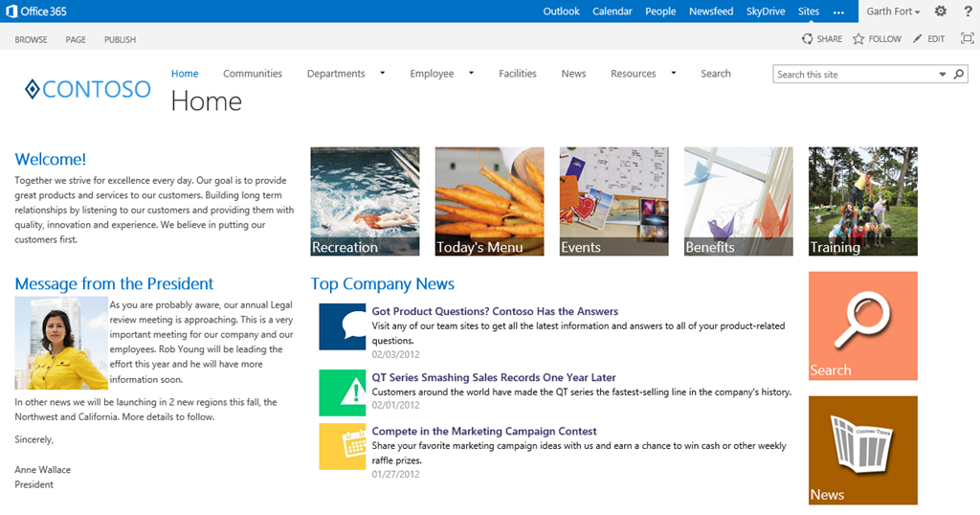Click the yellow calendar news icon
The image size is (980, 515).
tap(342, 446)
